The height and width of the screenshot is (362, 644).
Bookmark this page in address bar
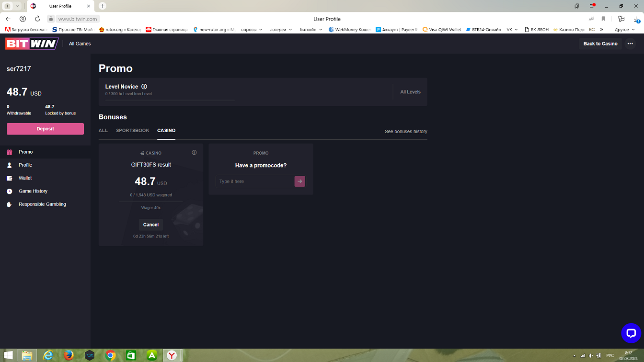[603, 19]
